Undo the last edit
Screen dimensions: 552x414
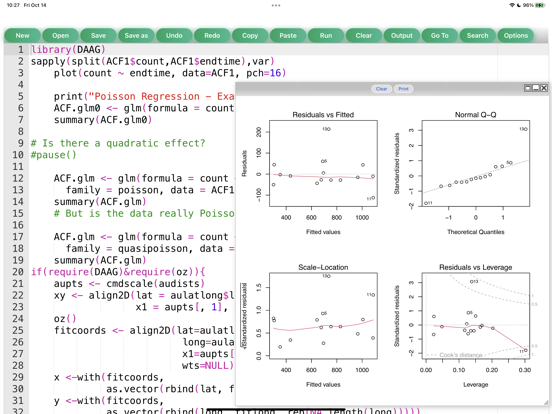(174, 36)
